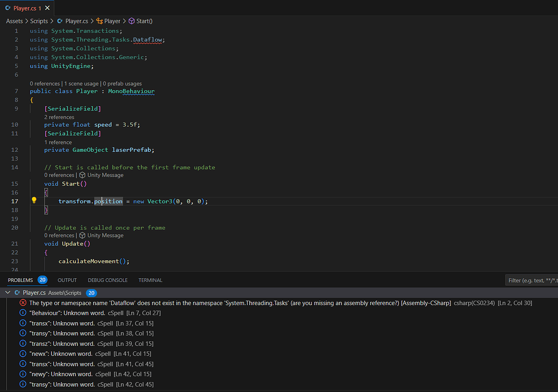Click the lightbulb quick-fix icon on line 17
The width and height of the screenshot is (558, 392).
34,201
